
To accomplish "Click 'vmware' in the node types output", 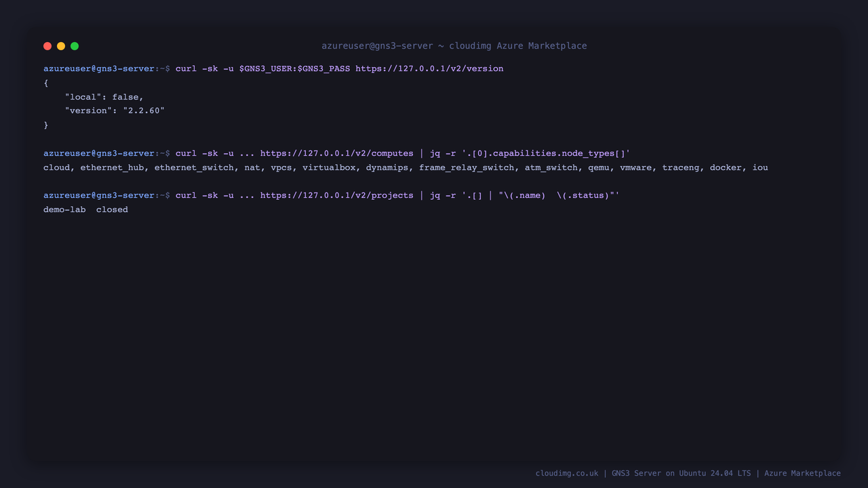I will 636,167.
